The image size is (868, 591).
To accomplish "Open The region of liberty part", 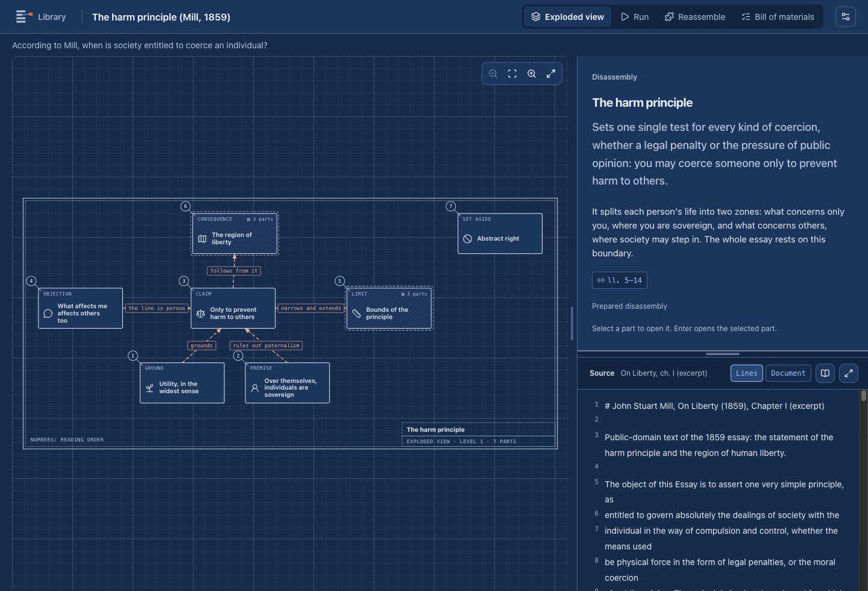I will [235, 233].
